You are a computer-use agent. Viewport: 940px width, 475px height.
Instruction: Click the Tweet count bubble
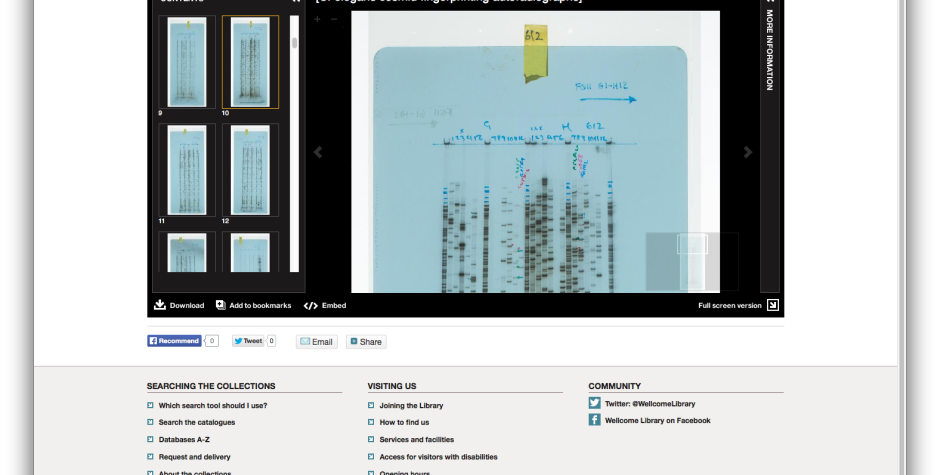(271, 341)
